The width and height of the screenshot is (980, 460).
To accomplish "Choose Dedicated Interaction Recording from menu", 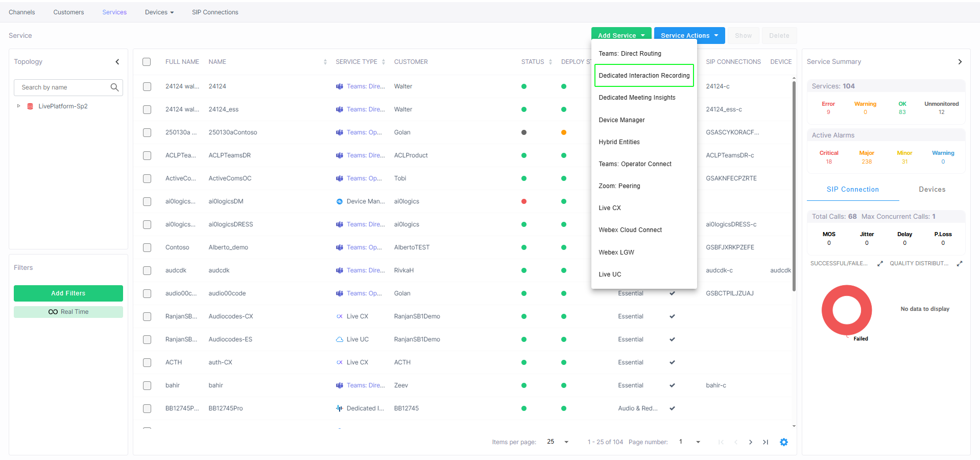I will 643,76.
